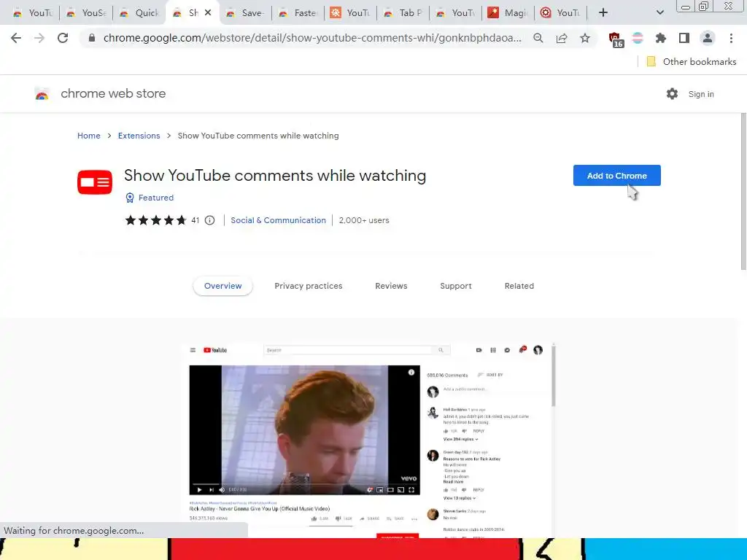Go back to the previous page
747x560 pixels.
click(x=16, y=38)
